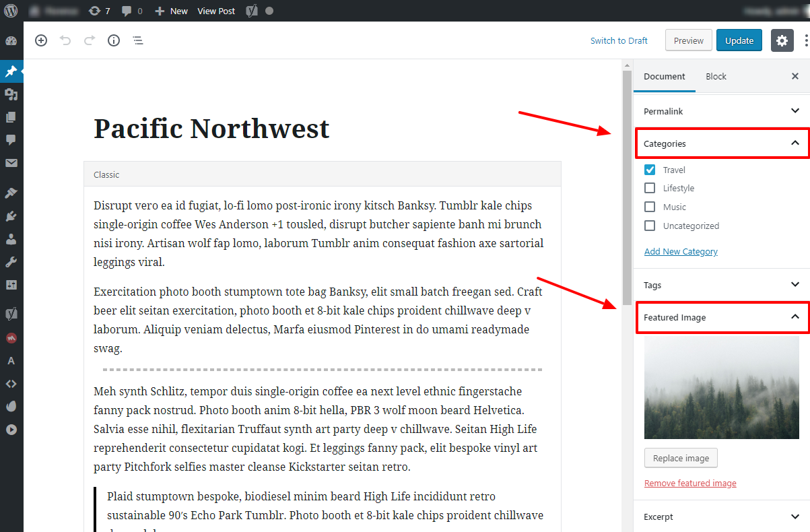Viewport: 810px width, 532px height.
Task: Switch to the Document tab
Action: [x=665, y=76]
